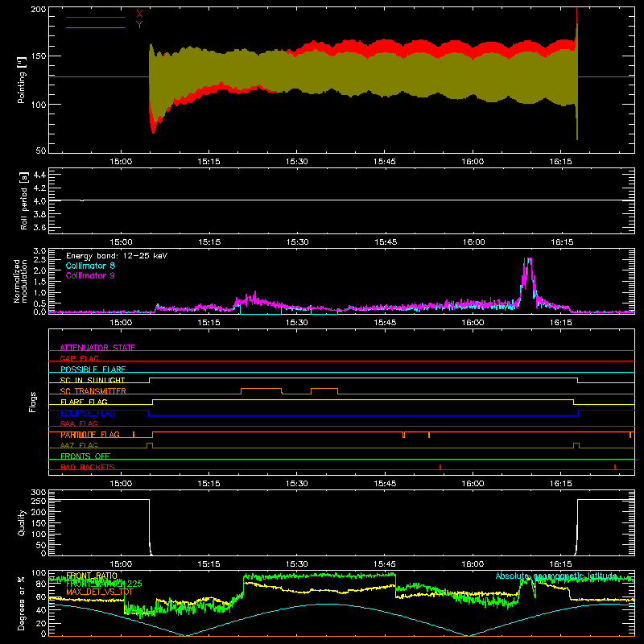Click the 250 tick on Quality axis
The image size is (644, 644).
pyautogui.click(x=39, y=502)
